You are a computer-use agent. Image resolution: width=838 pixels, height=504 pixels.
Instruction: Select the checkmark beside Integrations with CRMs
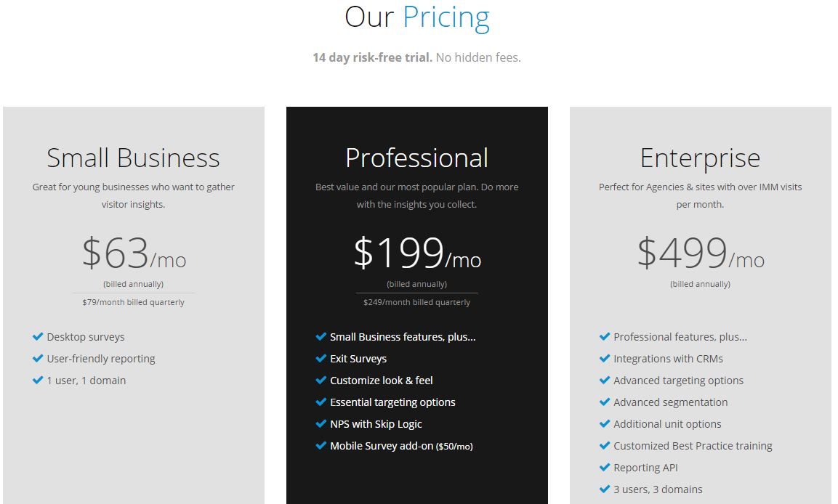click(604, 358)
